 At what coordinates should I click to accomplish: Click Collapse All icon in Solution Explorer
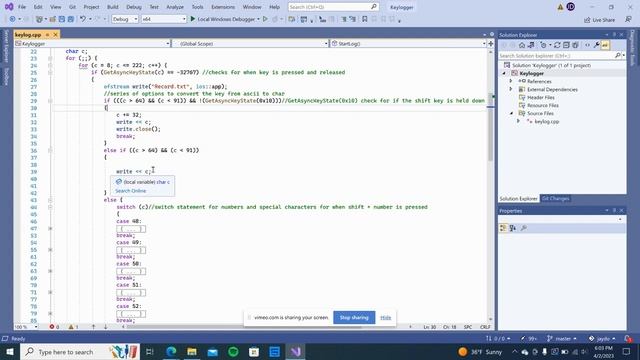point(566,45)
